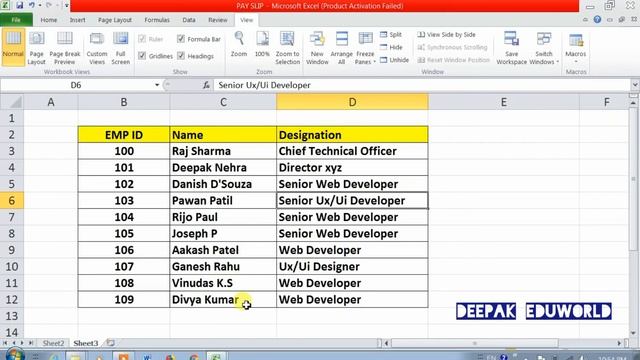This screenshot has width=640, height=360.
Task: Toggle the Ruler checkbox
Action: (142, 39)
